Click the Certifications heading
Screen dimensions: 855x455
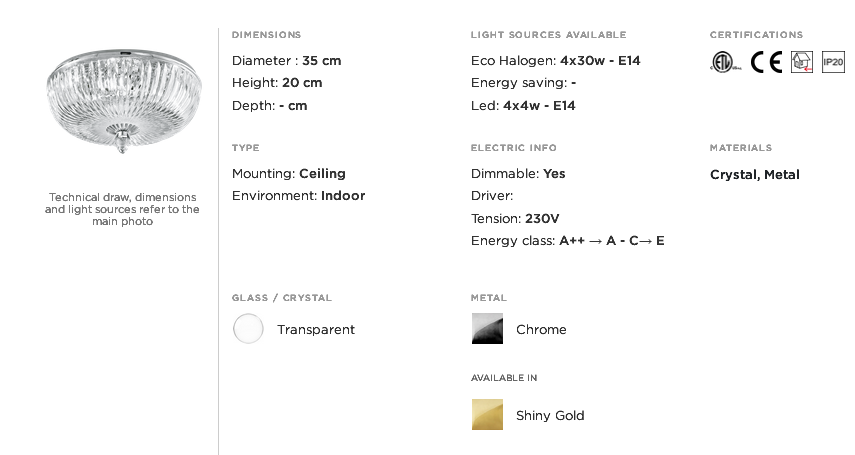coord(756,35)
